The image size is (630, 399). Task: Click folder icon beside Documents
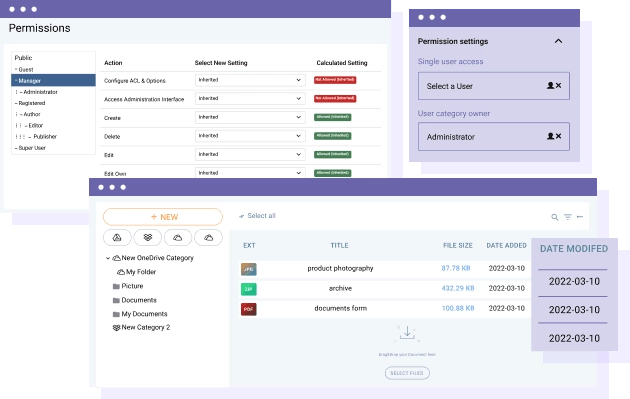[x=117, y=300]
